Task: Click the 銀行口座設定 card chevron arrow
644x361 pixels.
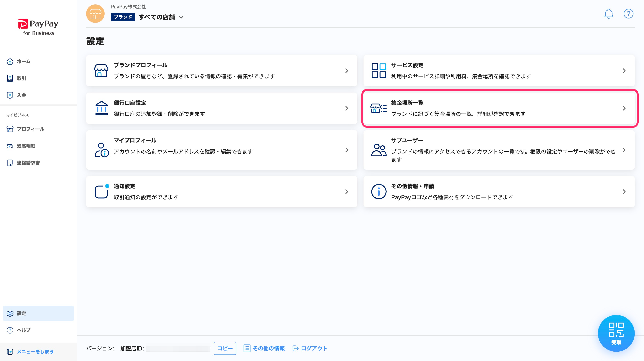Action: pyautogui.click(x=346, y=108)
